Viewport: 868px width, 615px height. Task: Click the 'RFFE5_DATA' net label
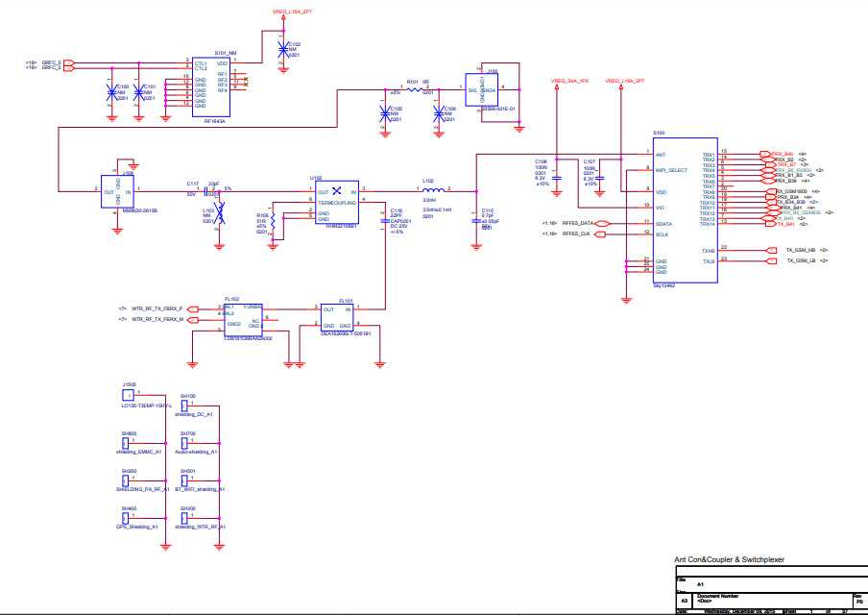pyautogui.click(x=577, y=223)
